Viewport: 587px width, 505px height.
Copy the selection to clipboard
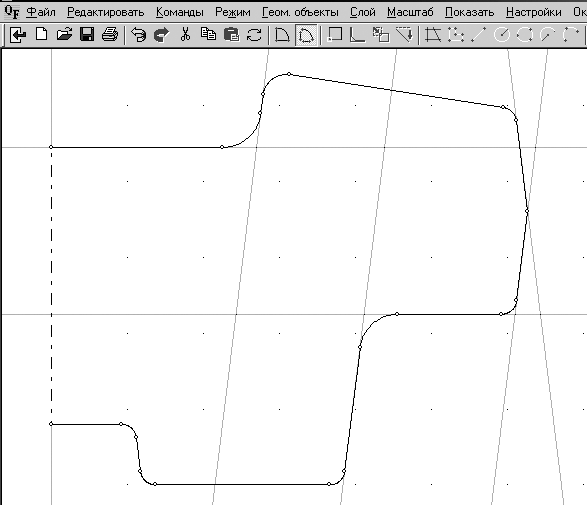point(208,35)
